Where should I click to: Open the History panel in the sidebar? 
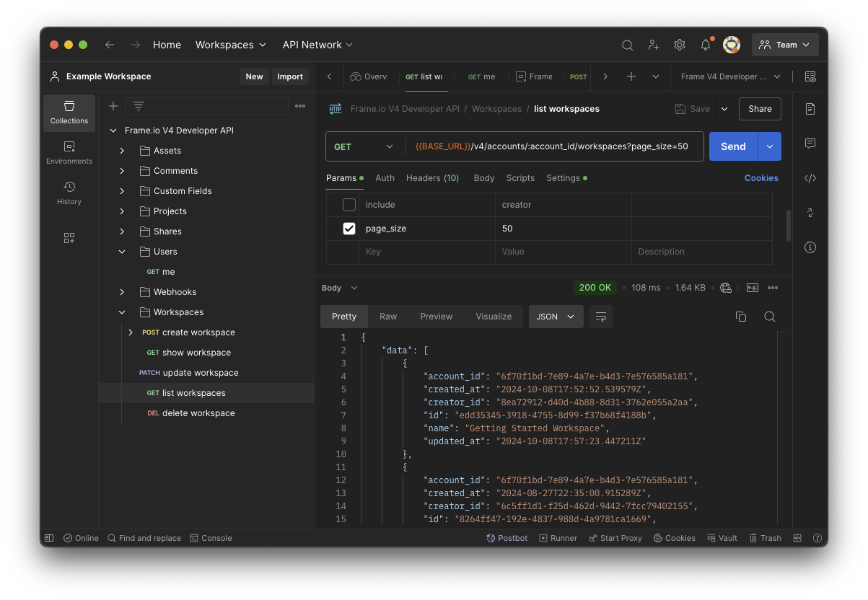pos(69,193)
